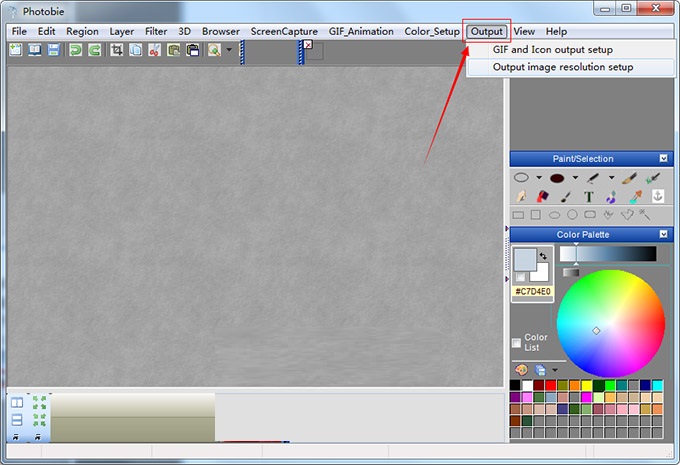Viewport: 680px width, 465px height.
Task: Select the freehand lasso selection tool
Action: 608,215
